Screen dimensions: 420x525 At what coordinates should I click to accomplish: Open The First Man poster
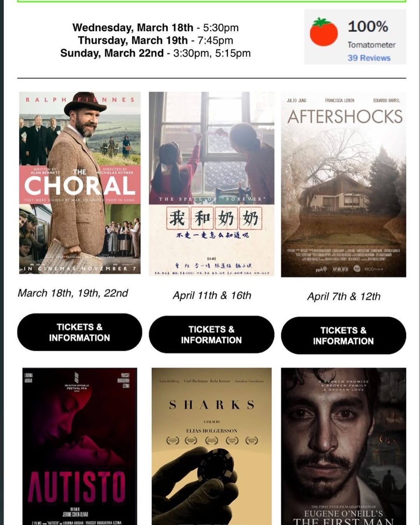click(x=343, y=446)
